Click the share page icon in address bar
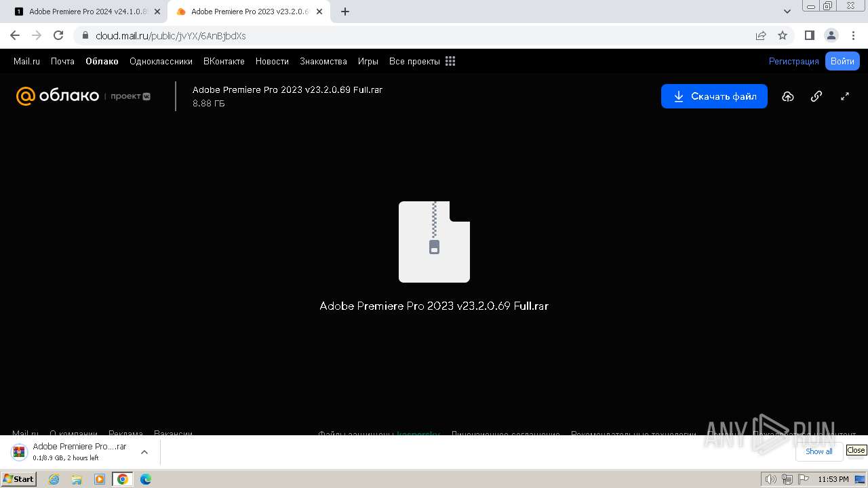Screen dimensions: 868x488 pos(761,35)
